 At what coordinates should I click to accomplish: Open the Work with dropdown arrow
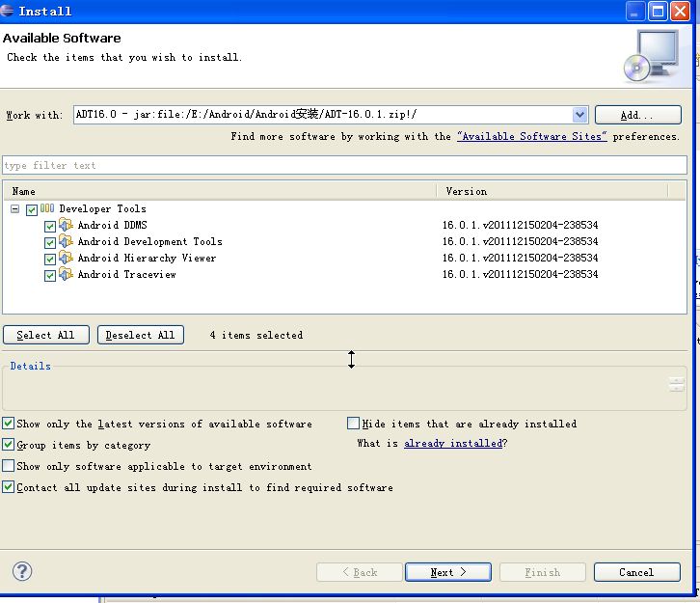pyautogui.click(x=579, y=115)
